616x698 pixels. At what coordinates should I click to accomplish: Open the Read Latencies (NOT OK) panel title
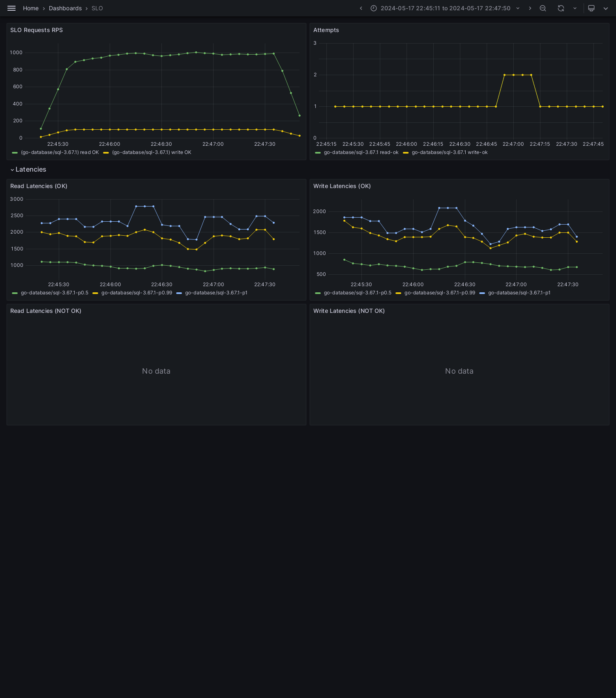tap(46, 311)
